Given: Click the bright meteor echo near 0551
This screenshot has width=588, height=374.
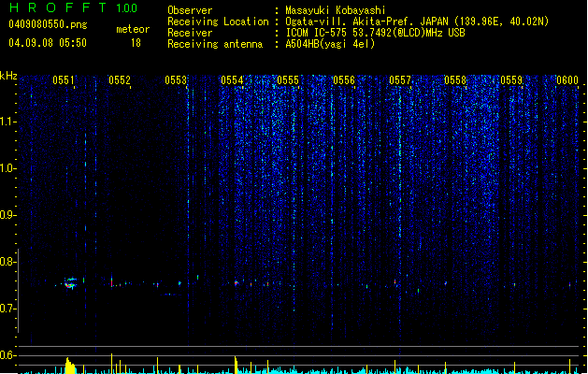Looking at the screenshot, I should click(70, 283).
